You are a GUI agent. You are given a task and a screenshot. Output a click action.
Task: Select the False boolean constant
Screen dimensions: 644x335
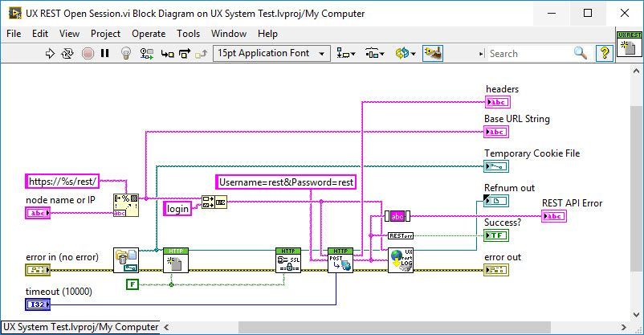(x=132, y=284)
